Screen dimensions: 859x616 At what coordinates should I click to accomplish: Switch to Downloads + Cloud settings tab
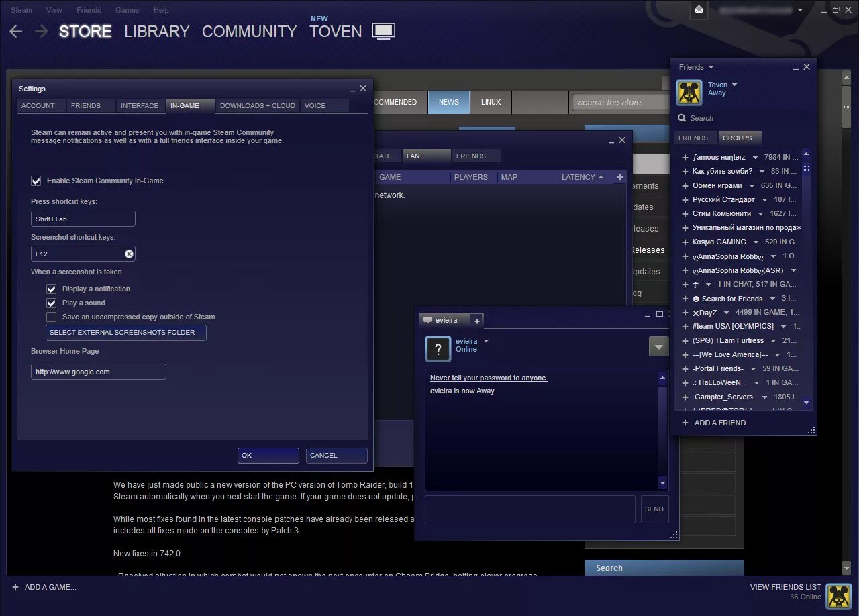pos(258,105)
